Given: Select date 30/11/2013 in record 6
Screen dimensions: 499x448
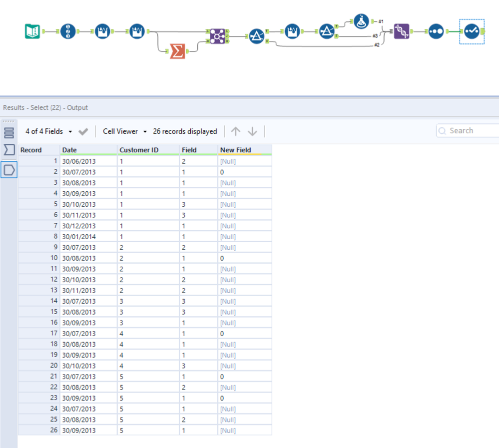Looking at the screenshot, I should point(88,215).
